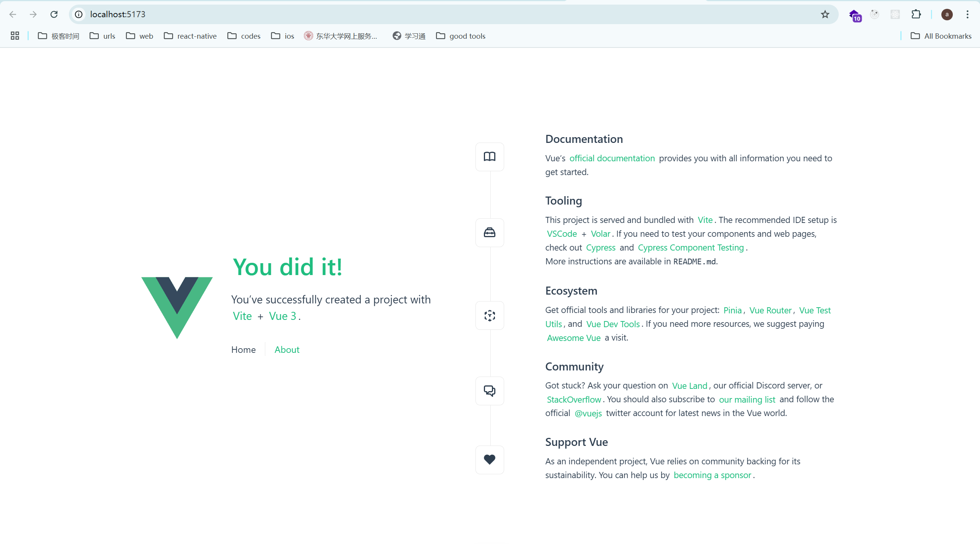Open the Vue 3 link
The image size is (980, 544).
283,316
